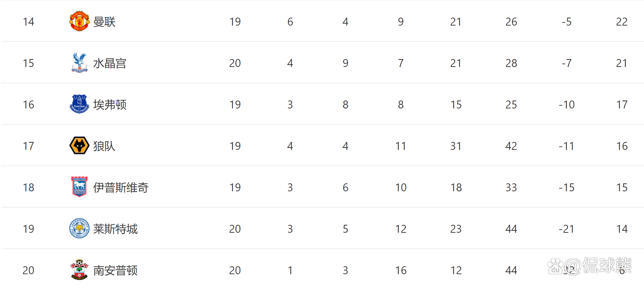Click the 水晶宫 team name
Image resolution: width=644 pixels, height=288 pixels.
(x=110, y=63)
